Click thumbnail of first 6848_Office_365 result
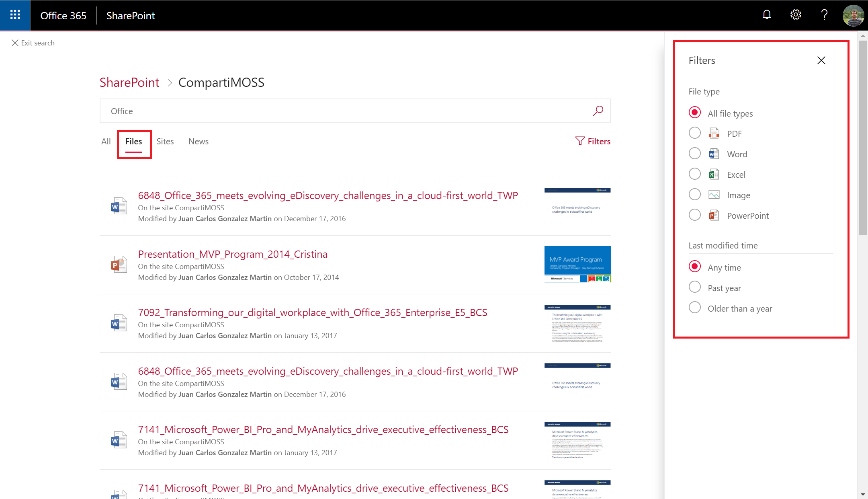The width and height of the screenshot is (868, 499). pos(577,206)
